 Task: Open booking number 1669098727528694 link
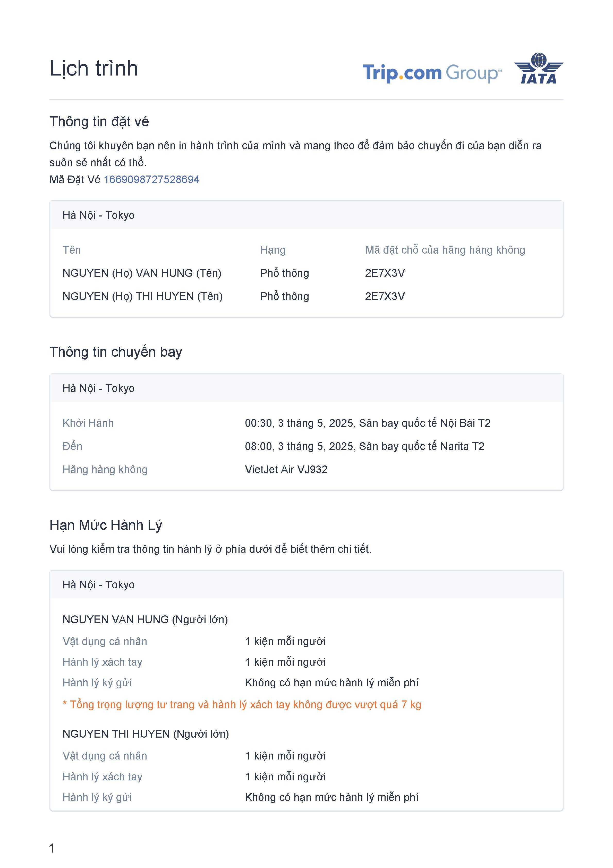(151, 179)
